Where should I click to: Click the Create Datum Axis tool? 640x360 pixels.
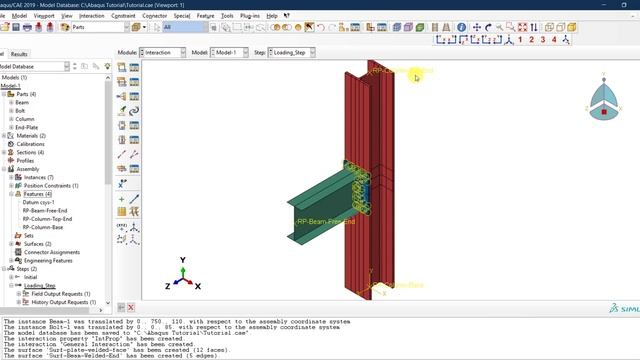tap(134, 199)
